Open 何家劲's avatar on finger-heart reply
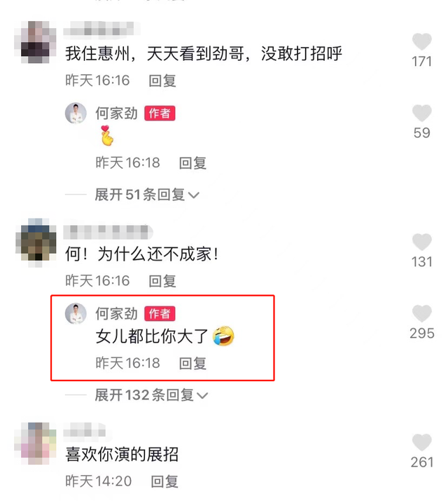Screen dimensions: 448x501 click(76, 113)
